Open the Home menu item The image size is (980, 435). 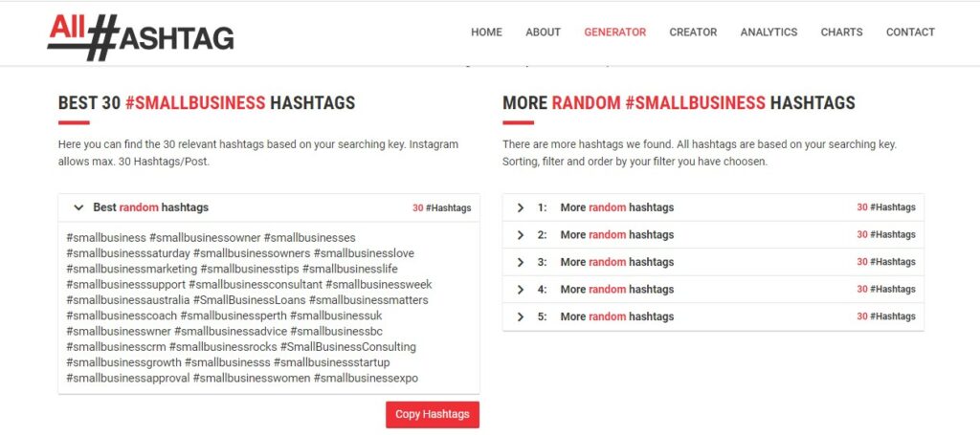[486, 33]
